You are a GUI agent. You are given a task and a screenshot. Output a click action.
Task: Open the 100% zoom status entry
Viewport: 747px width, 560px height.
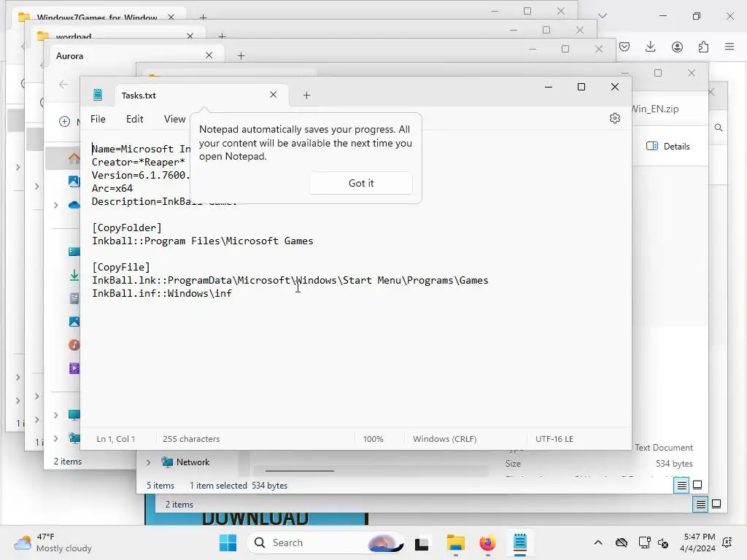pos(373,438)
